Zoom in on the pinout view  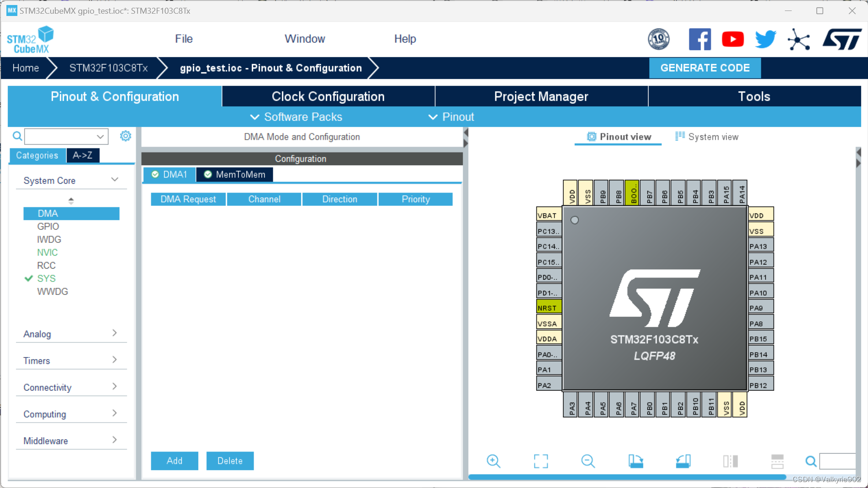(x=493, y=461)
